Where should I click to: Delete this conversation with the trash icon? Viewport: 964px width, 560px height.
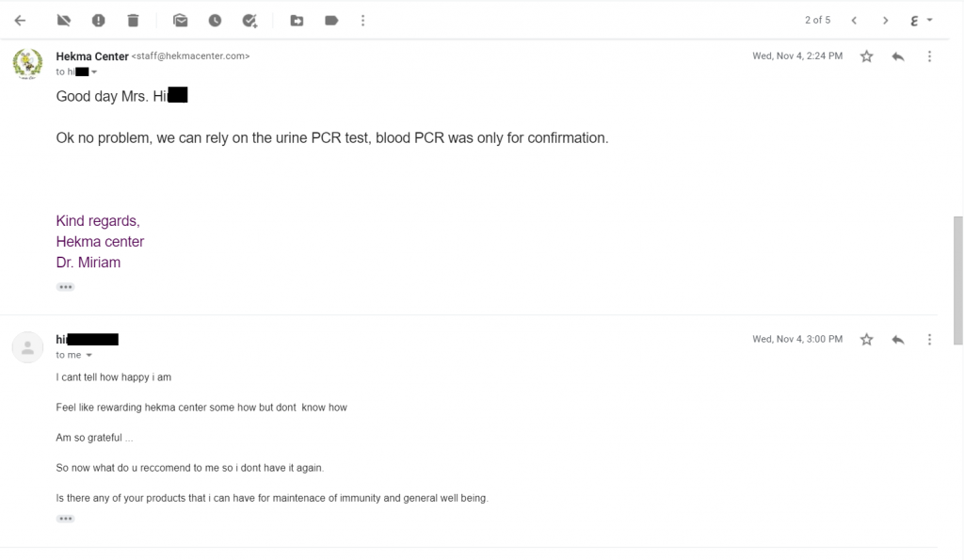point(133,20)
